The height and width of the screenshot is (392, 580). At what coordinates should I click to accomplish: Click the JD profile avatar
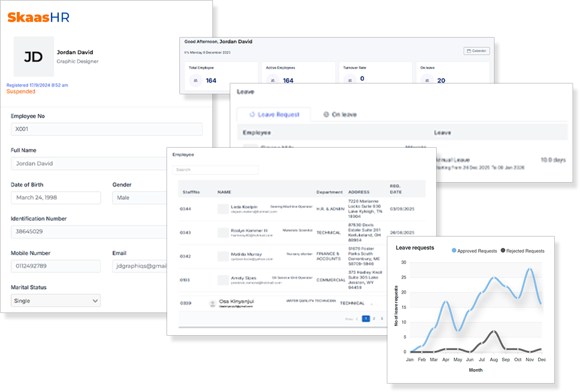(34, 56)
